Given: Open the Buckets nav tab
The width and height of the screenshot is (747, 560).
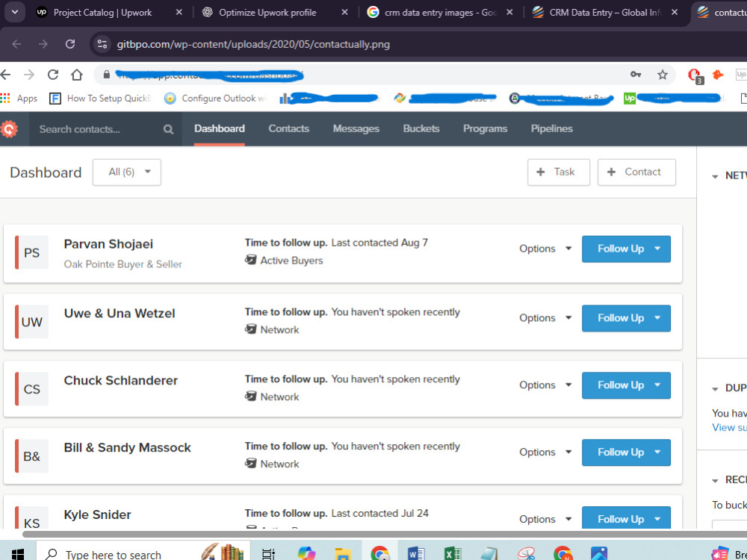Looking at the screenshot, I should pos(421,128).
